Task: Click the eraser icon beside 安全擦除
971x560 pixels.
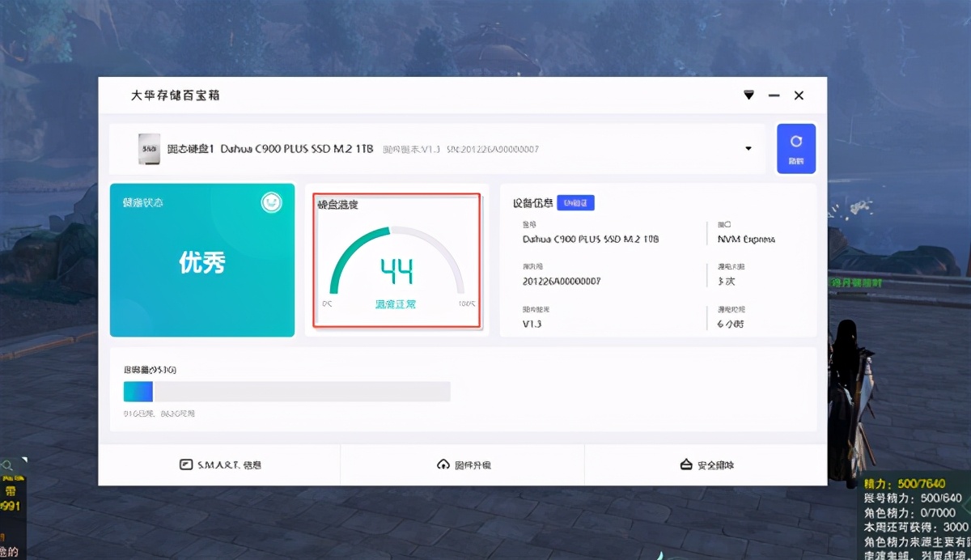Action: pos(686,465)
